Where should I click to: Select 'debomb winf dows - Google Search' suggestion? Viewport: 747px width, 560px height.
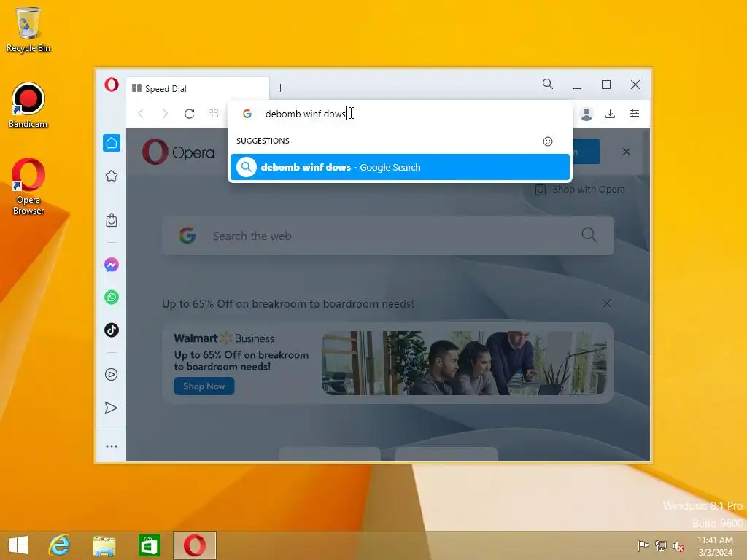tap(400, 167)
